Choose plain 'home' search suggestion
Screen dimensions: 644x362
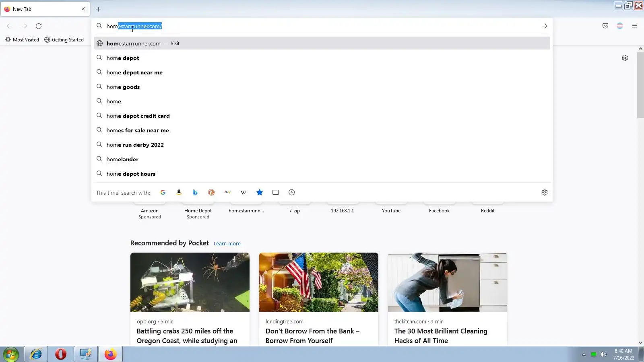pyautogui.click(x=322, y=101)
